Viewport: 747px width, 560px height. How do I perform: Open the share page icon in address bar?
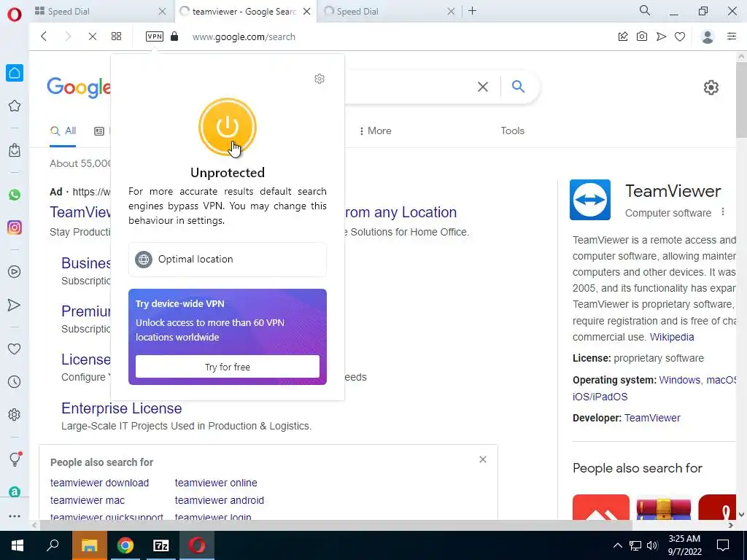[x=623, y=36]
